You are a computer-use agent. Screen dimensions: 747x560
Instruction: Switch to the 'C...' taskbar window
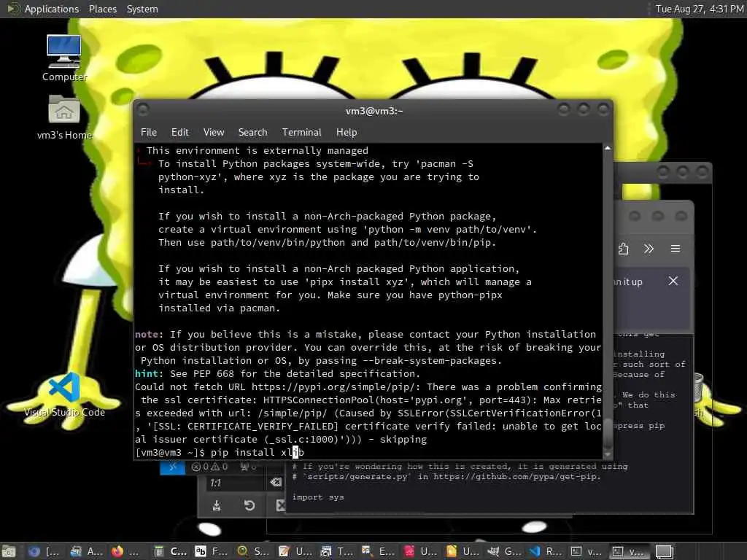point(171,551)
